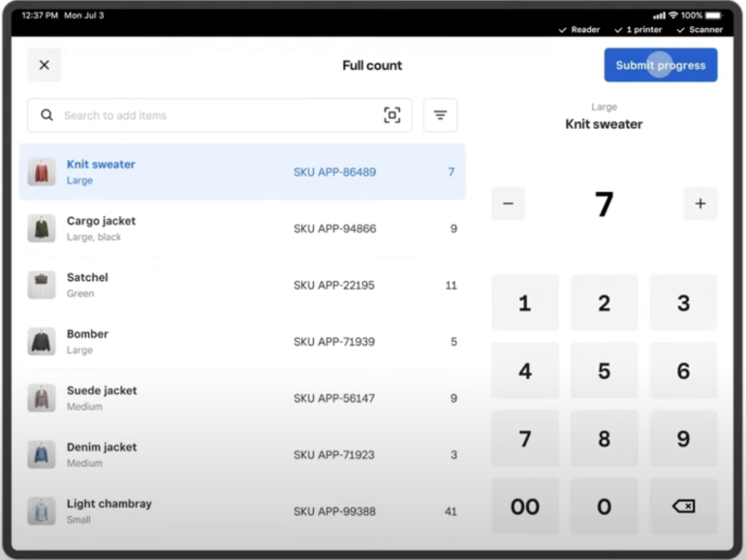Decrease quantity with minus button
Screen dimensions: 746x560
tap(508, 203)
